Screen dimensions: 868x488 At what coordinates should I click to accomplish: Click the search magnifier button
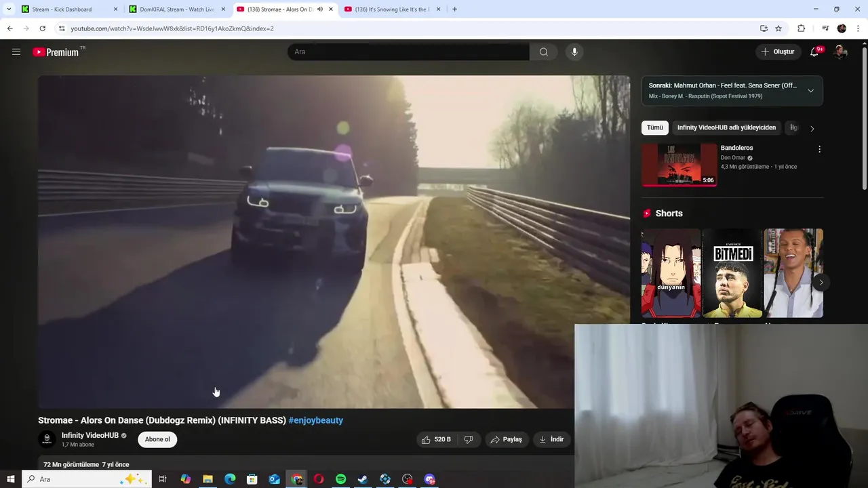pyautogui.click(x=543, y=52)
